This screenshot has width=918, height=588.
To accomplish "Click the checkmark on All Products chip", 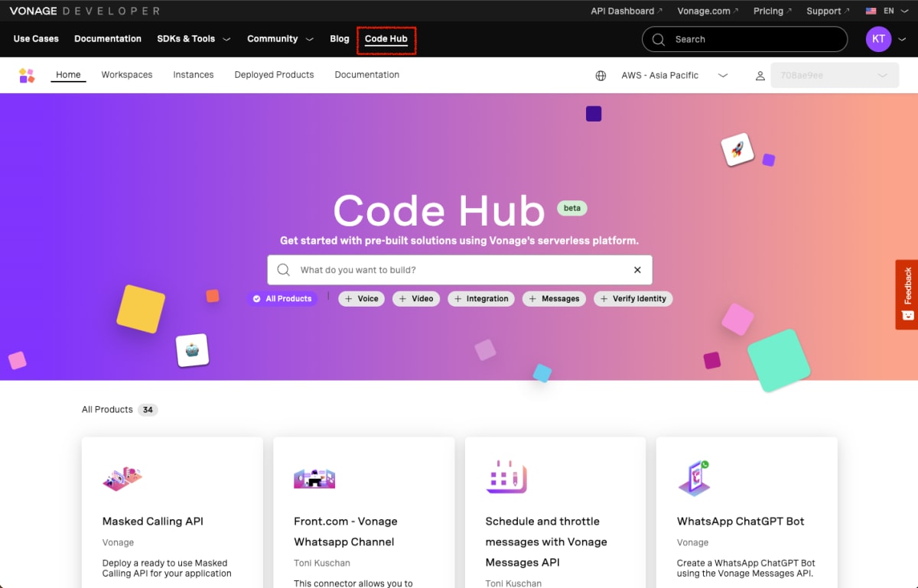I will tap(257, 299).
